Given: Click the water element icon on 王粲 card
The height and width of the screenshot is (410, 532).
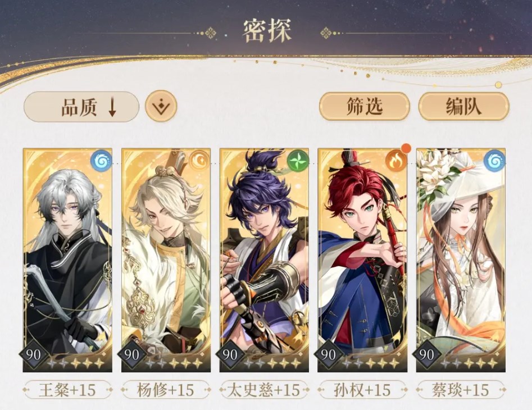Looking at the screenshot, I should pos(101,160).
